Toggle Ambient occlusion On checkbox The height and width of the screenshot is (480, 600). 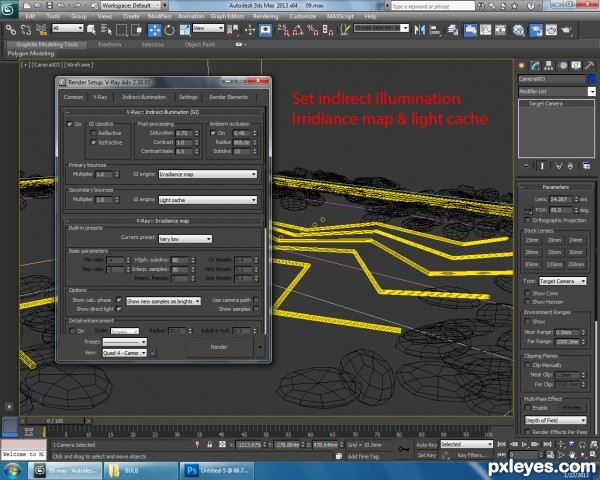pyautogui.click(x=213, y=133)
